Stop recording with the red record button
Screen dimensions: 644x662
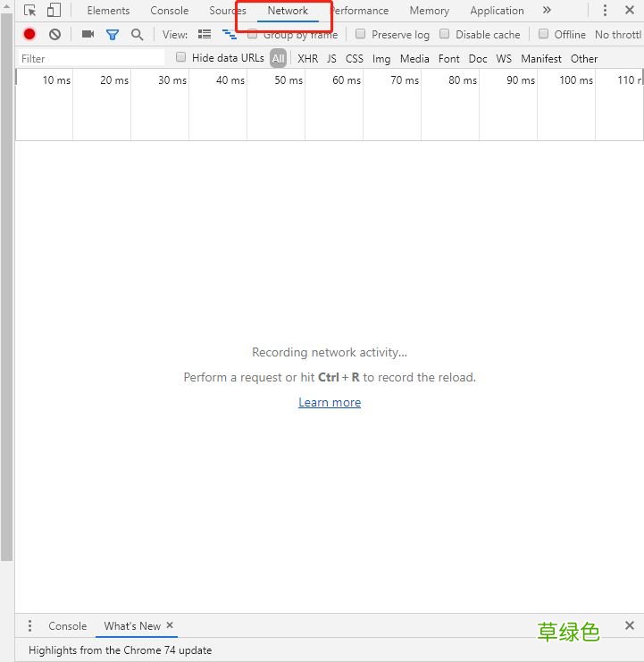[29, 34]
